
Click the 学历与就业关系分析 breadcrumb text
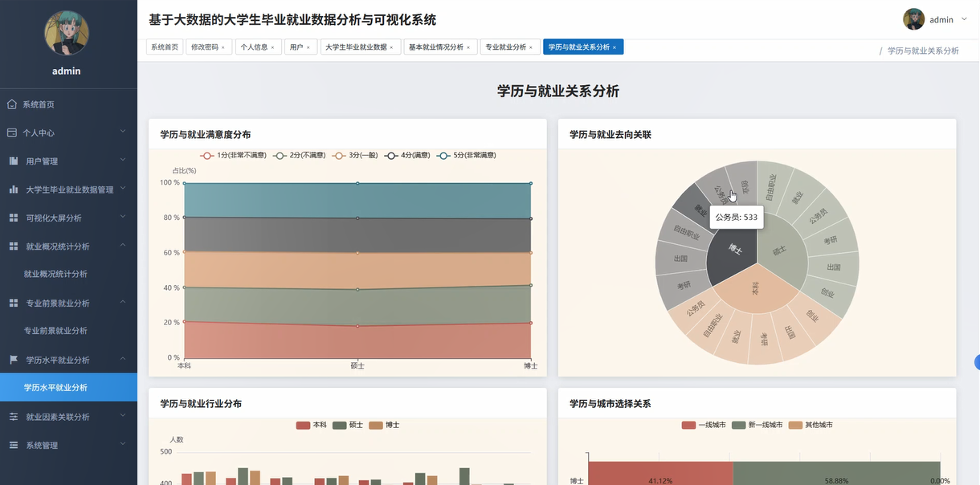click(923, 51)
